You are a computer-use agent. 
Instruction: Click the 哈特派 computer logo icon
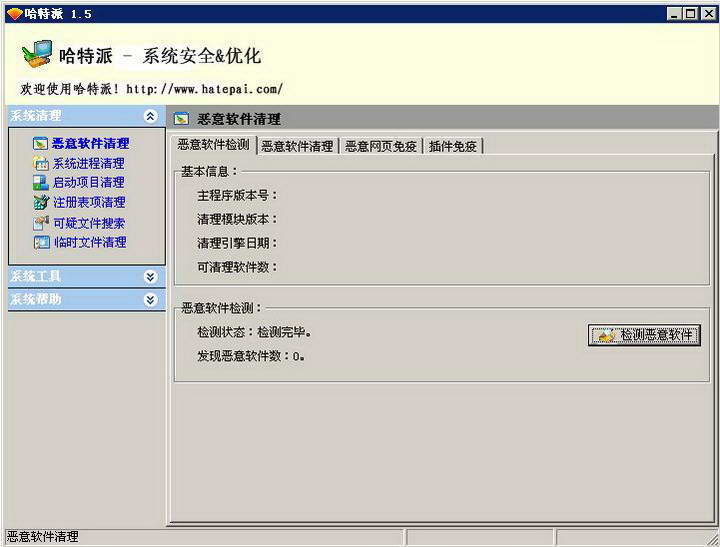tap(37, 54)
